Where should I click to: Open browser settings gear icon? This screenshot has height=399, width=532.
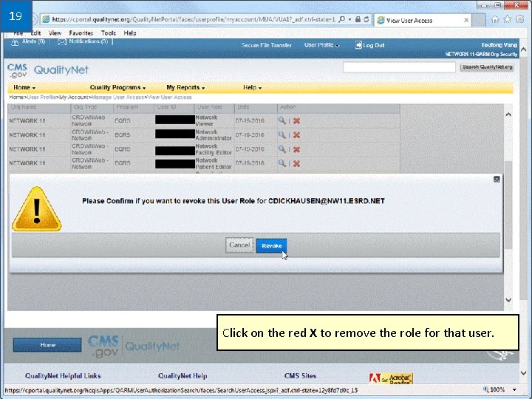(519, 19)
